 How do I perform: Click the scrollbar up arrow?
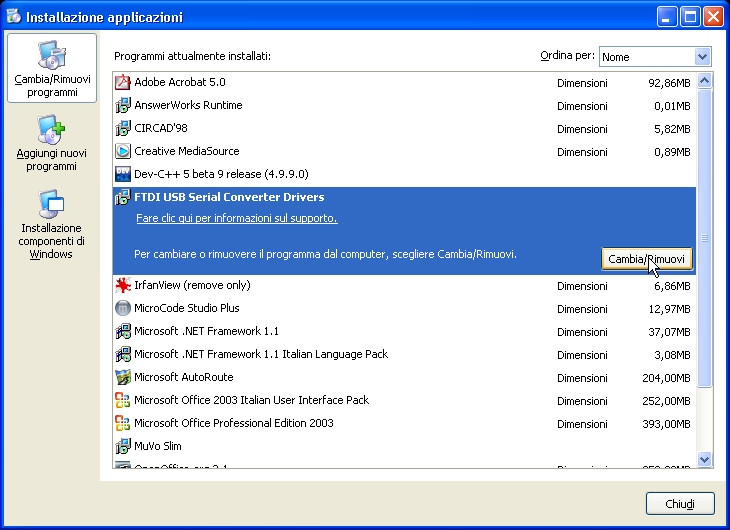tap(704, 81)
